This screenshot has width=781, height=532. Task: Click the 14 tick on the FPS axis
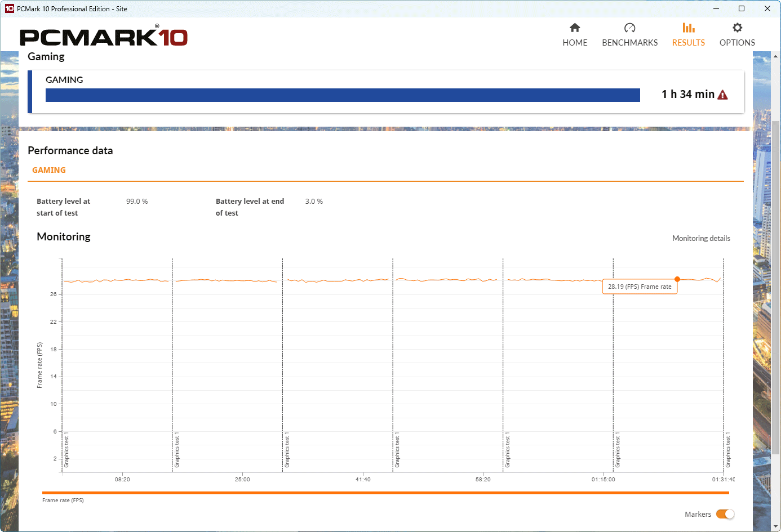(x=54, y=377)
